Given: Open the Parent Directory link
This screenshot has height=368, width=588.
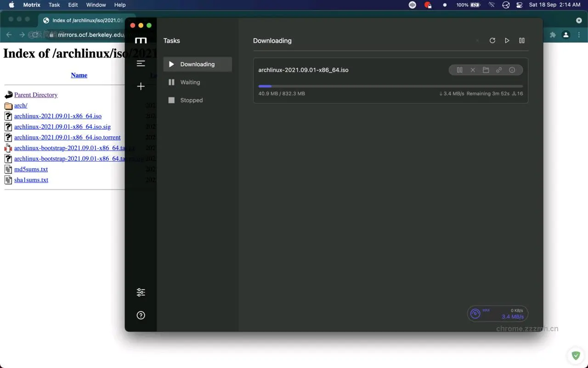Looking at the screenshot, I should coord(36,95).
